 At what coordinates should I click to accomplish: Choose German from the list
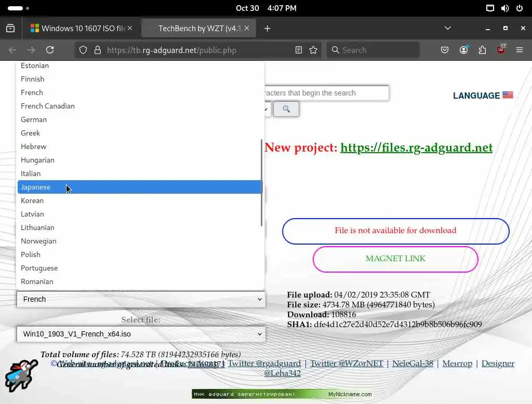140,120
